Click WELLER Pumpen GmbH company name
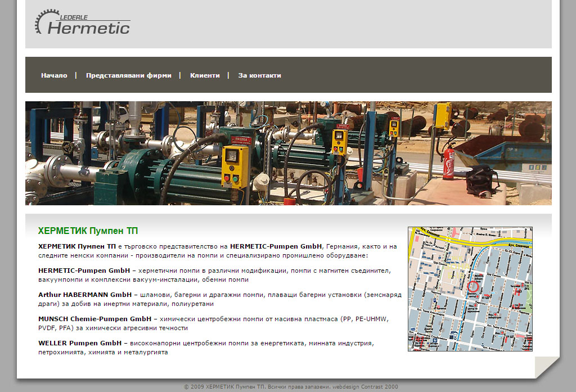Image resolution: width=576 pixels, height=392 pixels. [80, 343]
